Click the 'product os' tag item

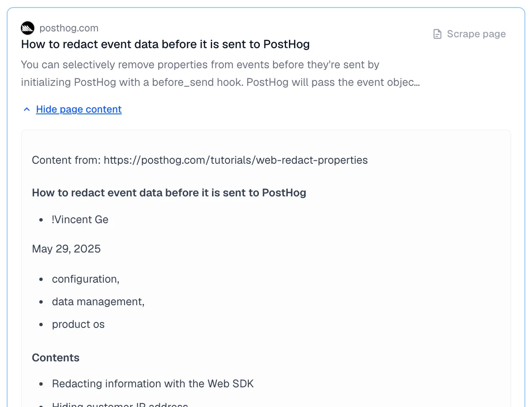78,324
